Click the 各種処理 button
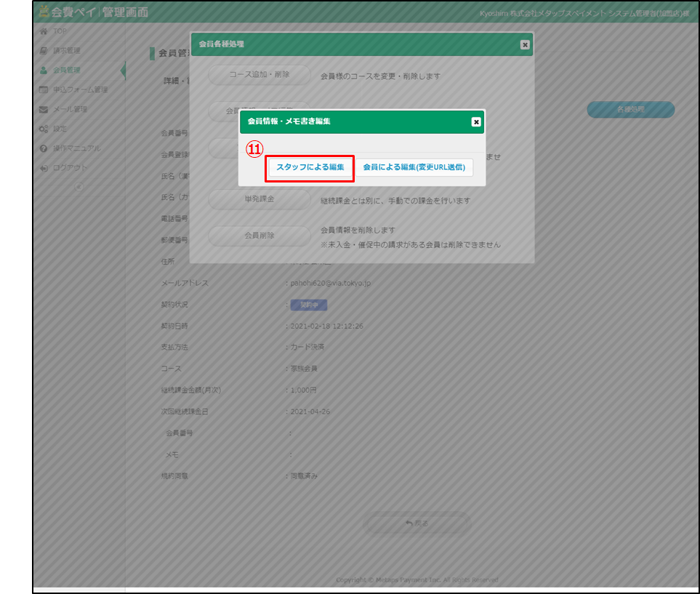This screenshot has height=594, width=700. coord(630,110)
